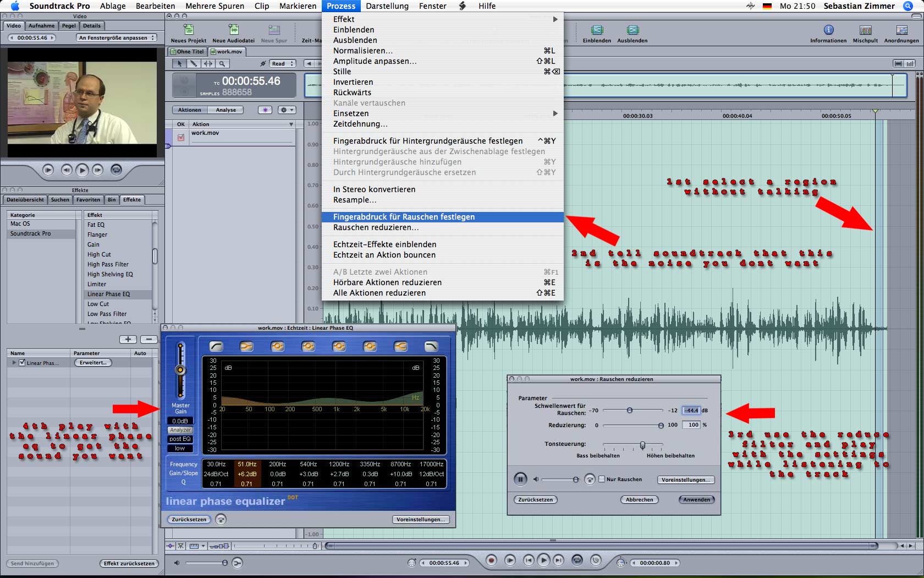Open the Effekt submenu arrow
924x578 pixels.
[x=555, y=19]
